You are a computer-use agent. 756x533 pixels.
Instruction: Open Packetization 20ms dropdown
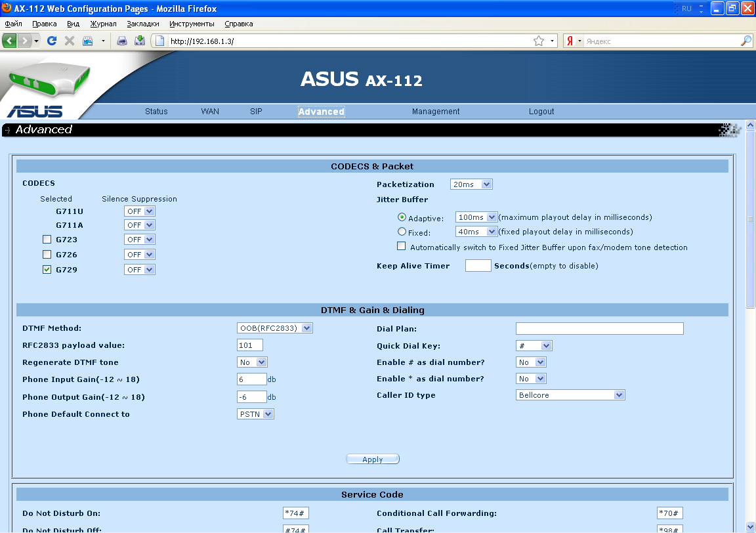471,184
